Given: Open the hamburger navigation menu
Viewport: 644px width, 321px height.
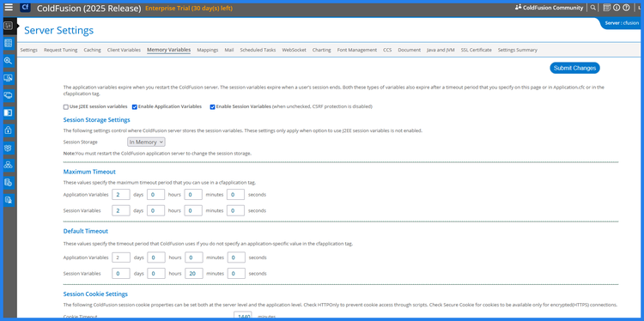Looking at the screenshot, I should point(9,7).
